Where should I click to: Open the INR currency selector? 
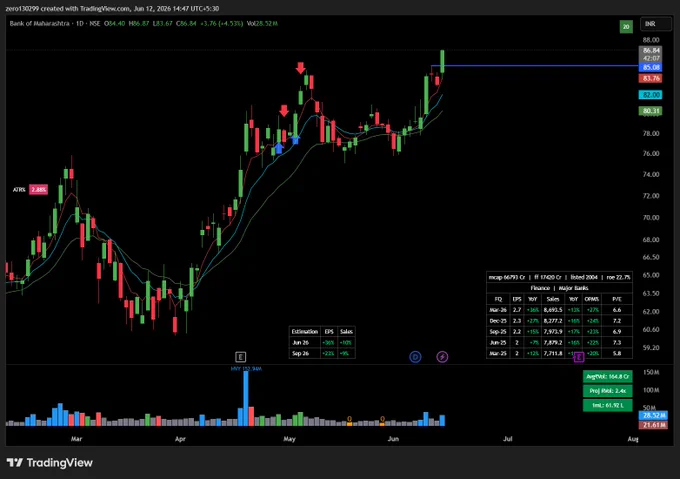pyautogui.click(x=655, y=24)
